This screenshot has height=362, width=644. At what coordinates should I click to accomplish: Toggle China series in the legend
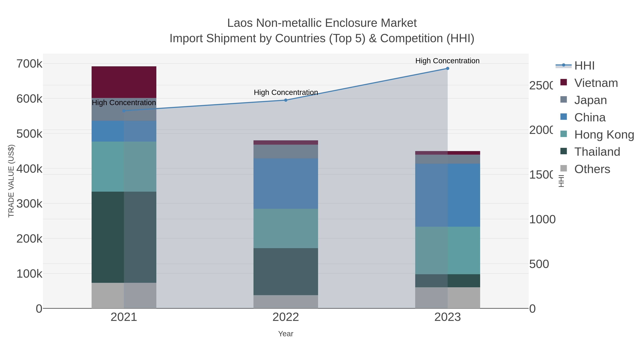pyautogui.click(x=583, y=117)
